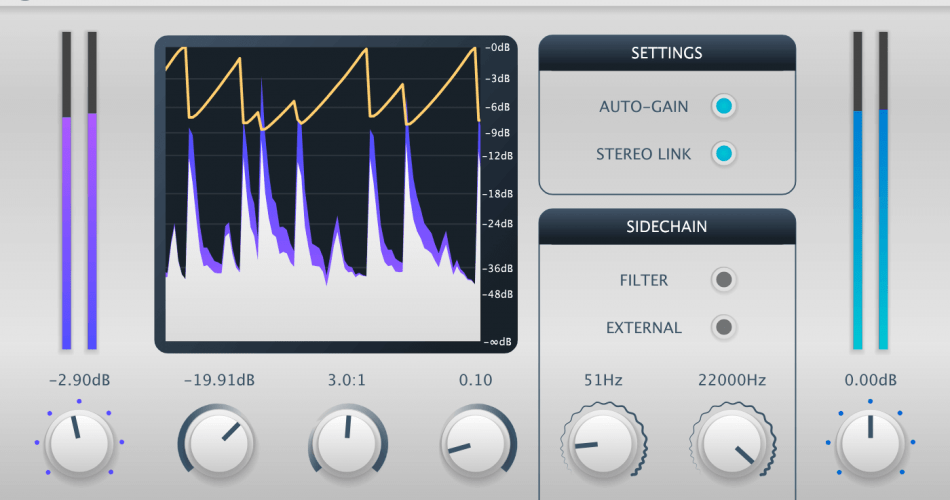Click the SETTINGS panel header

tap(667, 53)
